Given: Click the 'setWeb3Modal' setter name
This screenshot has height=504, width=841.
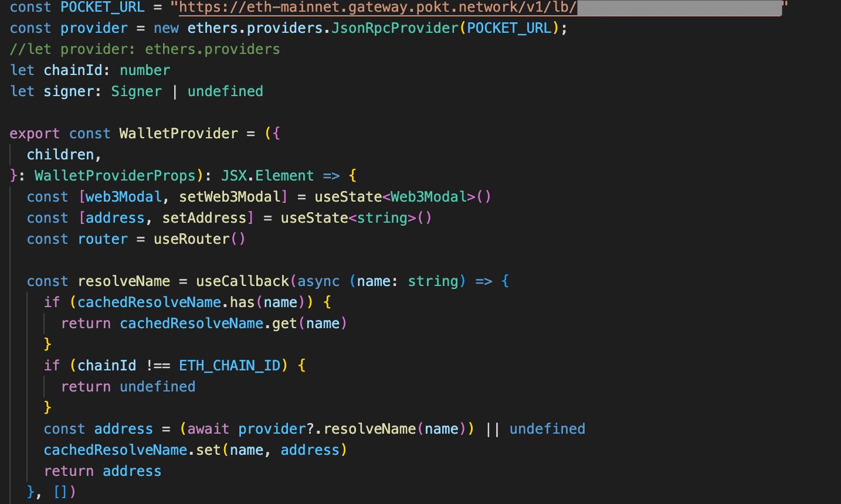Looking at the screenshot, I should tap(229, 197).
